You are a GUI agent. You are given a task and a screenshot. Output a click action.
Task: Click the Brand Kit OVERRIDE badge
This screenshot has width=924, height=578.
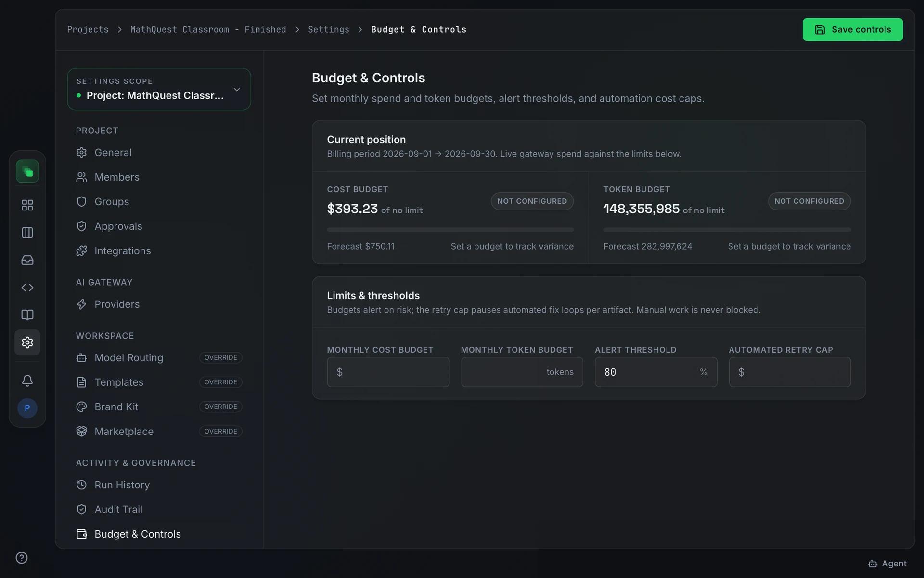[220, 407]
